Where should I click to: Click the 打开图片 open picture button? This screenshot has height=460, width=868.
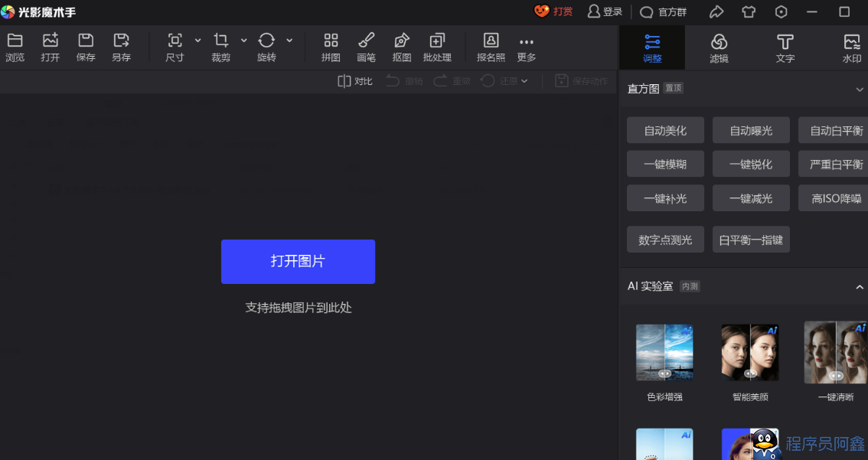pos(298,261)
